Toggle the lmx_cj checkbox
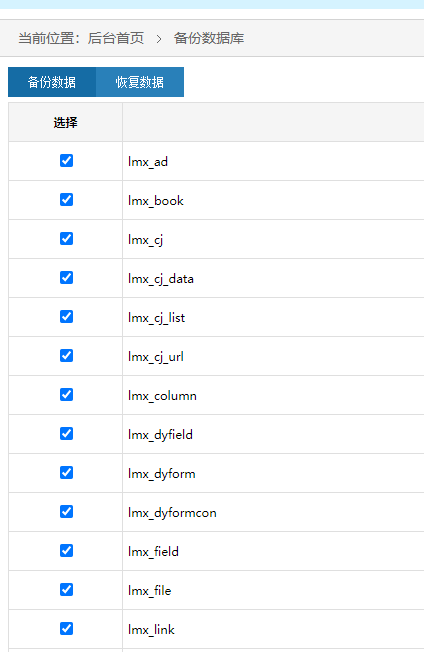The height and width of the screenshot is (652, 424). 67,239
